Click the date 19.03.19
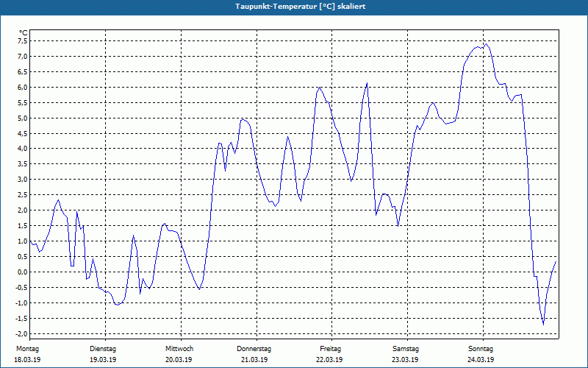588x368 pixels. [x=103, y=360]
